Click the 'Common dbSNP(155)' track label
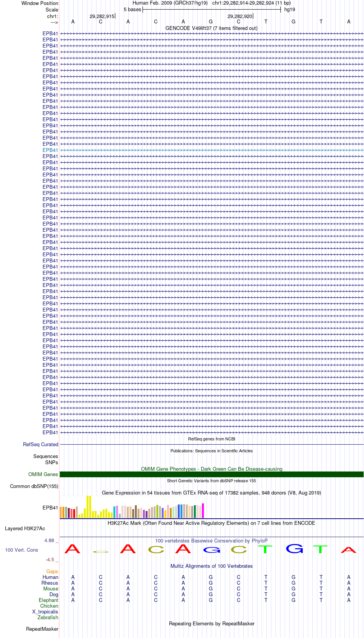Viewport: 364px width, 638px height. coord(34,486)
